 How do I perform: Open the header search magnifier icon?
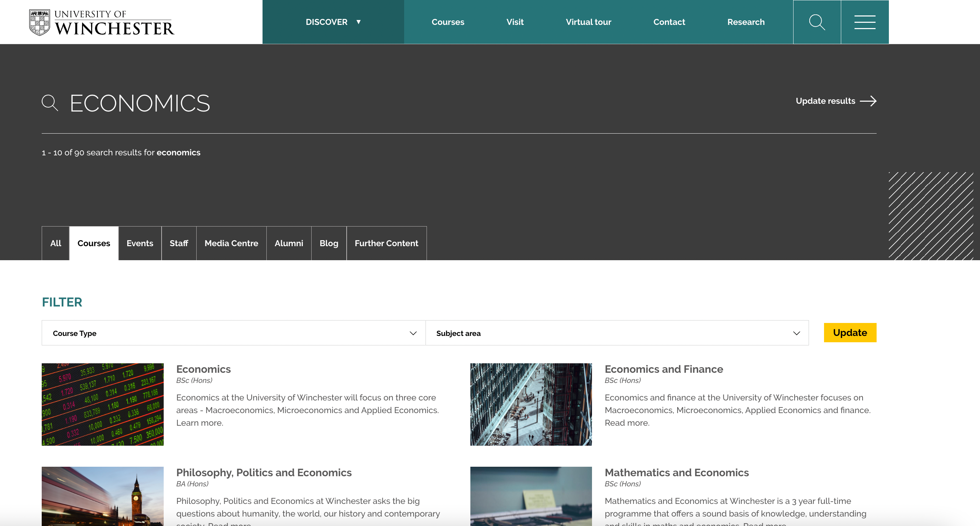coord(817,22)
